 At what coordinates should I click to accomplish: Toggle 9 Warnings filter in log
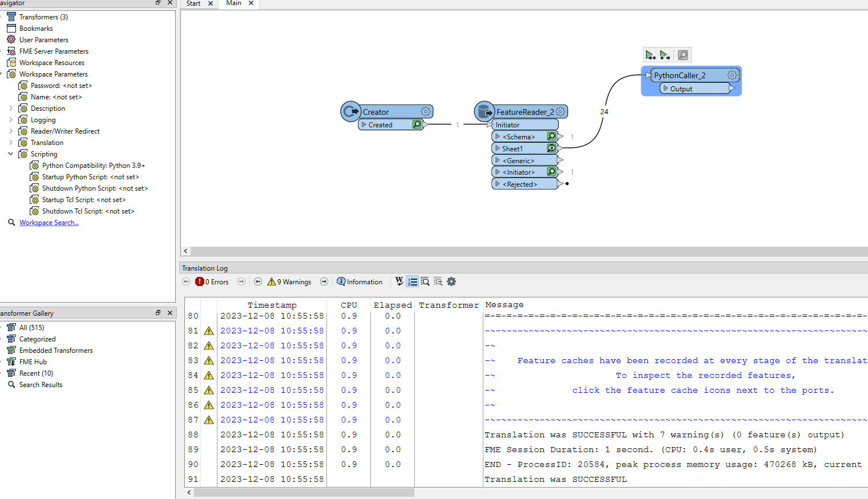tap(289, 281)
